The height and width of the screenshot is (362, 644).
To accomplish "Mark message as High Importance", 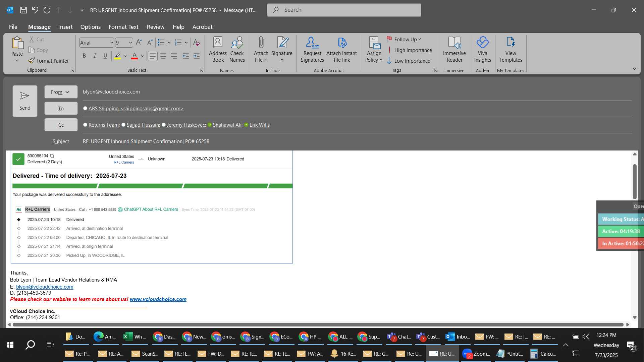I will coord(409,50).
